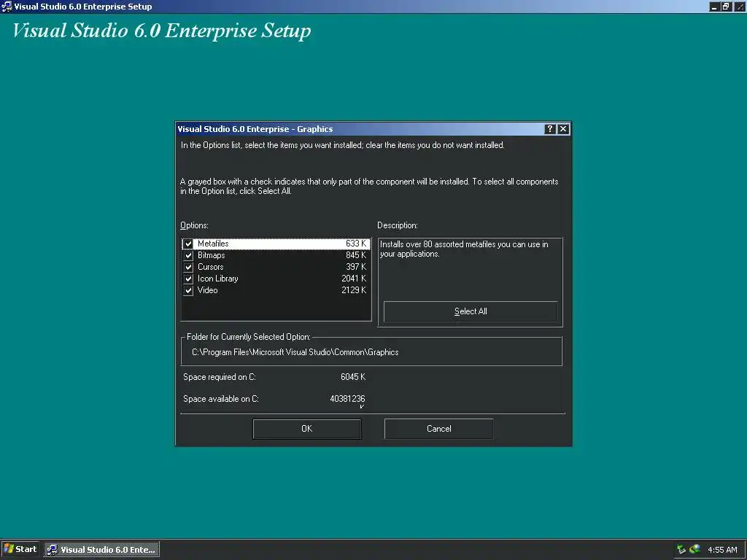Select the Video option text

coord(207,290)
